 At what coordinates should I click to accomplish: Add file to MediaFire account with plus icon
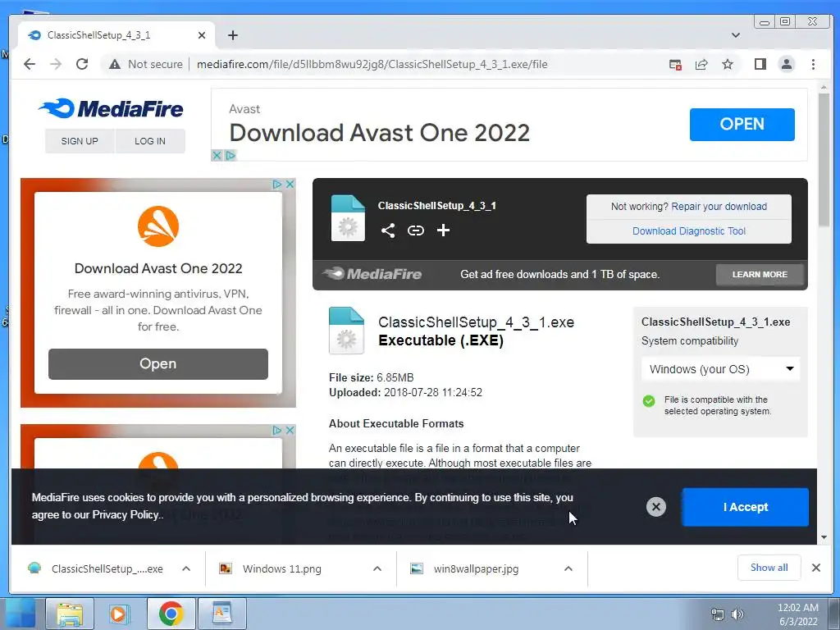coord(443,231)
